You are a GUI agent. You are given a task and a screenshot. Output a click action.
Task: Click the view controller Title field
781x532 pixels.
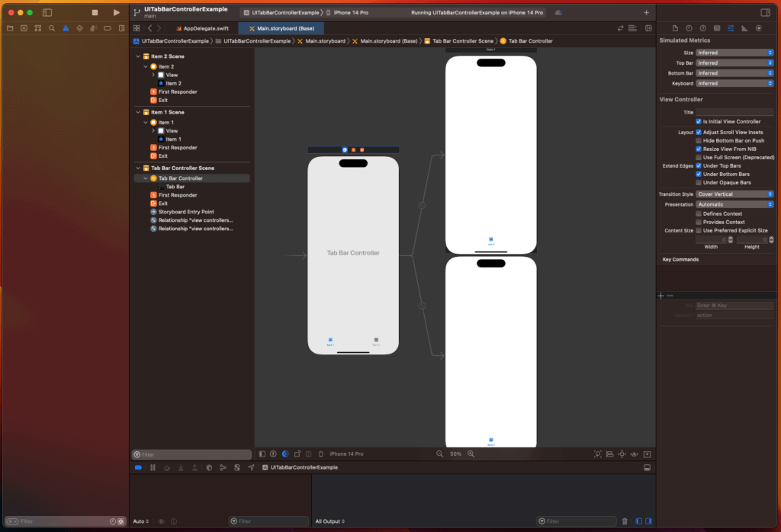[734, 112]
